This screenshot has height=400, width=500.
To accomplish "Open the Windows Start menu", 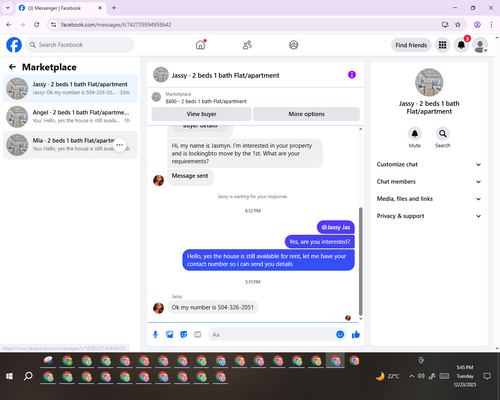I will pyautogui.click(x=9, y=376).
